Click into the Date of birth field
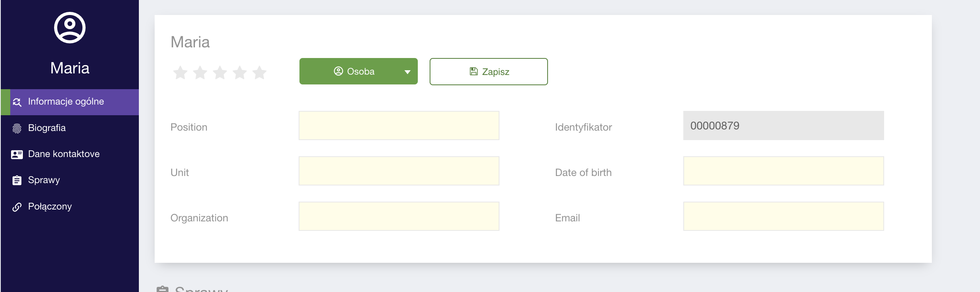The height and width of the screenshot is (292, 980). 783,171
